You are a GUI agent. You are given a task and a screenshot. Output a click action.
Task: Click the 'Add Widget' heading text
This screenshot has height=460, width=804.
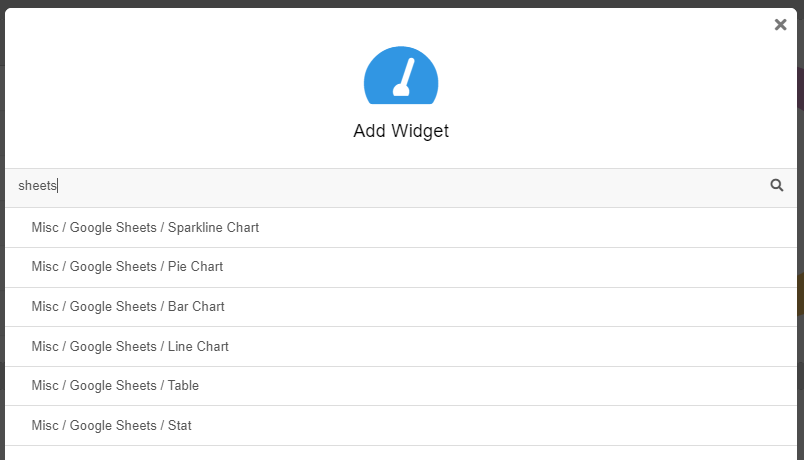point(401,131)
